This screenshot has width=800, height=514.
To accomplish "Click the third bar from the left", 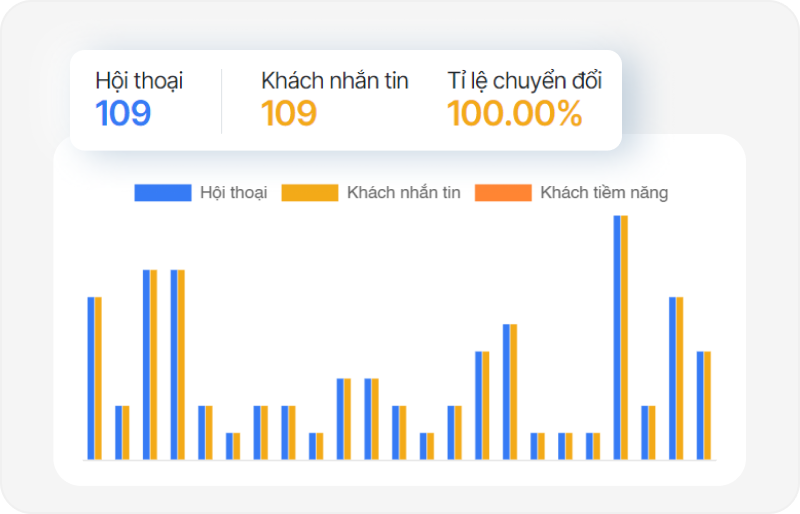I will coord(150,365).
